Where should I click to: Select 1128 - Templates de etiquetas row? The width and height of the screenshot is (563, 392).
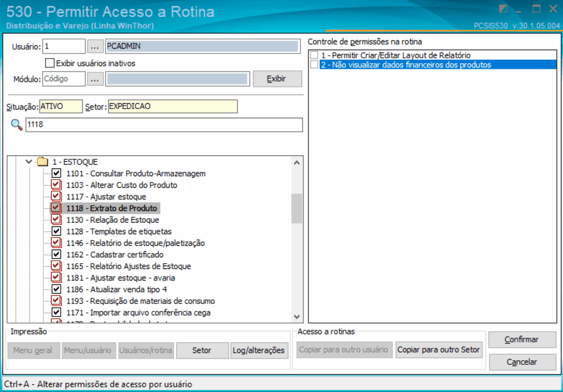(119, 231)
